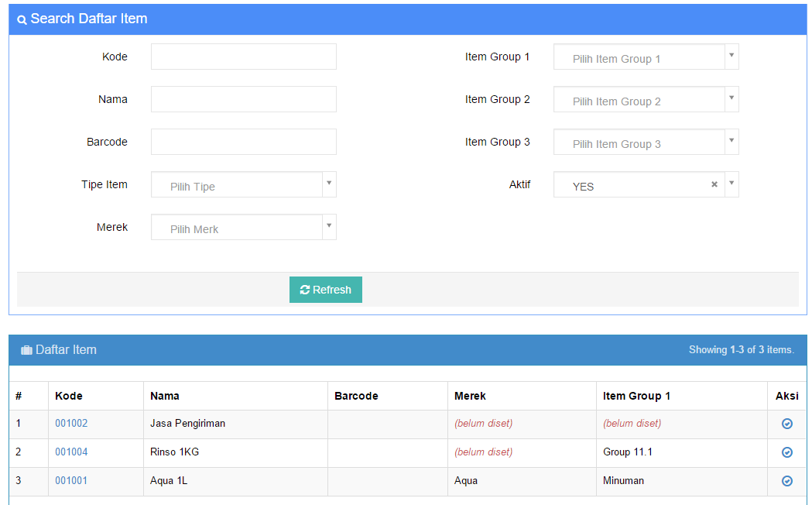812x505 pixels.
Task: Open the Pilih Item Group 2 dropdown
Action: 646,99
